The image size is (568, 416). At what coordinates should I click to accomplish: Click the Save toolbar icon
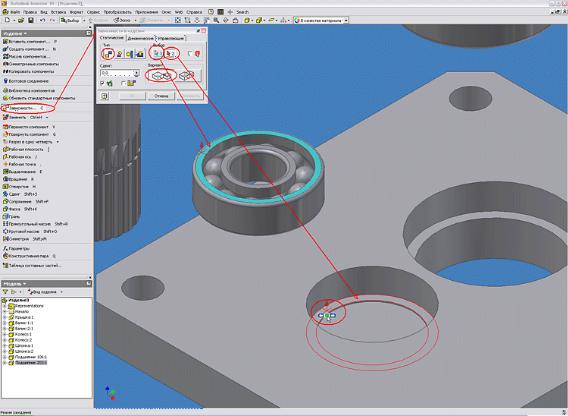click(31, 20)
